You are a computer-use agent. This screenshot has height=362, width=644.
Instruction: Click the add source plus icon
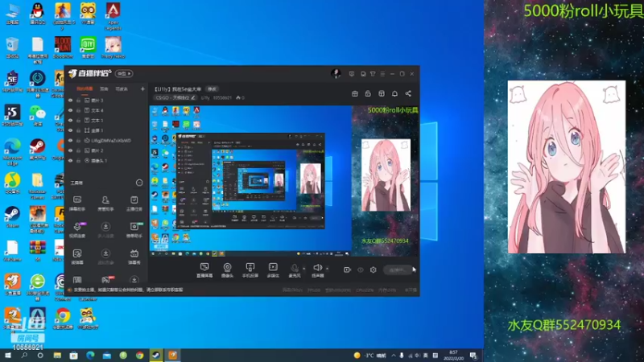(142, 88)
